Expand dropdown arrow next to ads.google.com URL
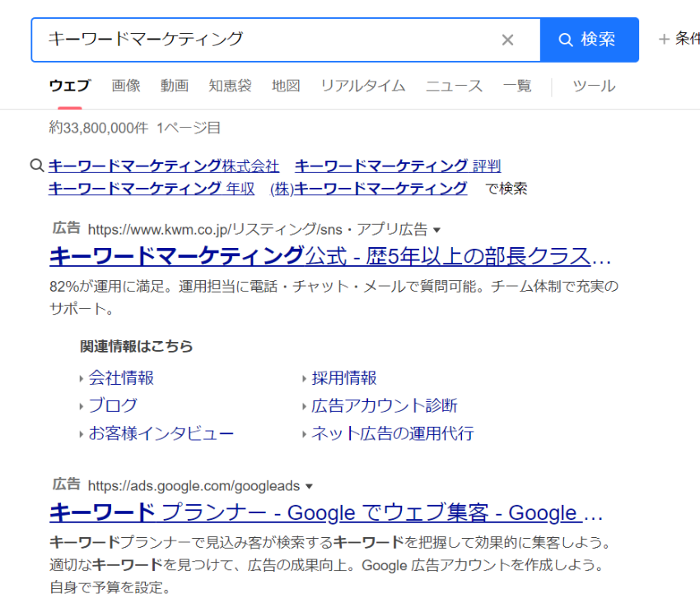Viewport: 700px width, 594px height. point(309,486)
